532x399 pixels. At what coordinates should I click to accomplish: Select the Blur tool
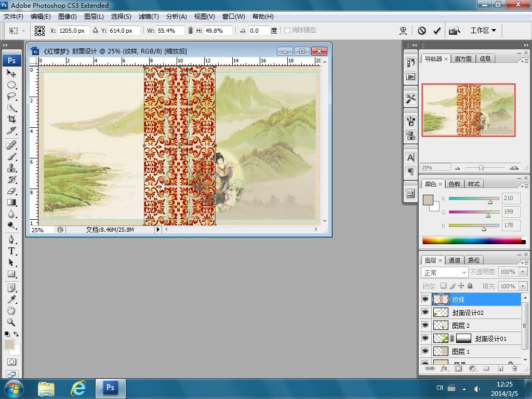[11, 214]
